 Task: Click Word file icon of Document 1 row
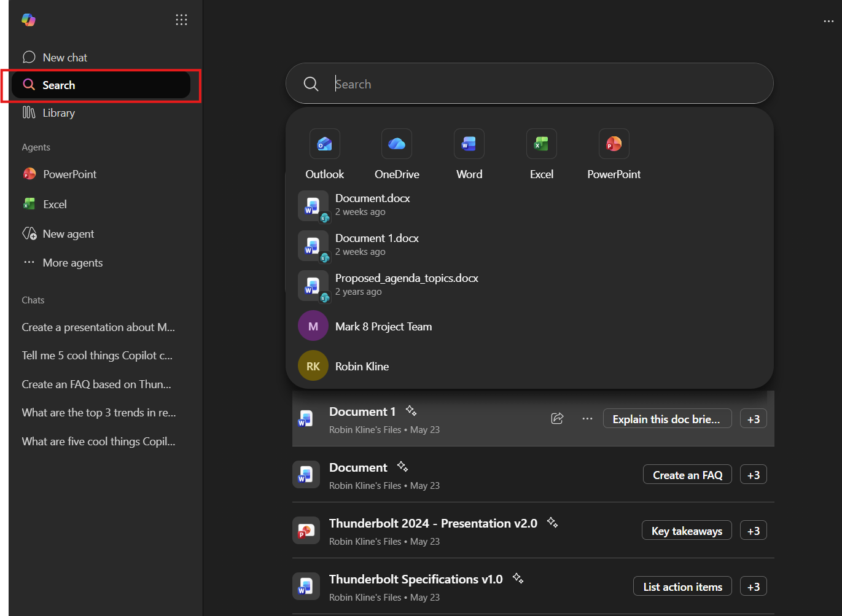(306, 419)
